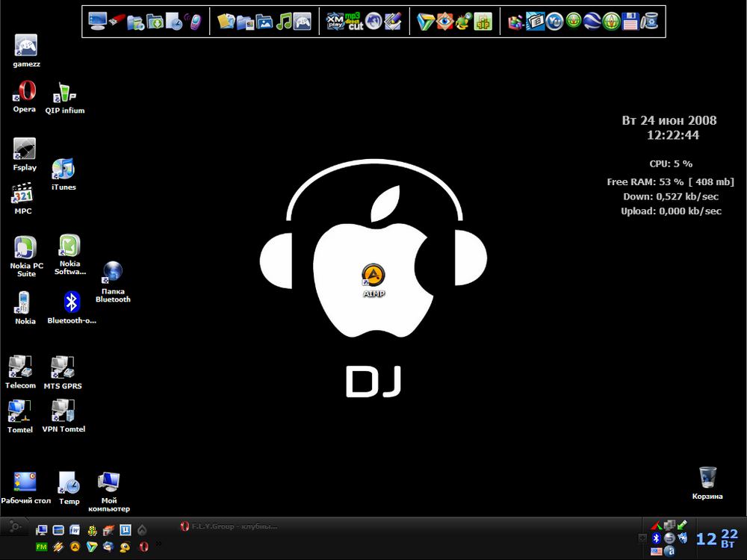
Task: Click the computer icon in quick launch
Action: [41, 529]
